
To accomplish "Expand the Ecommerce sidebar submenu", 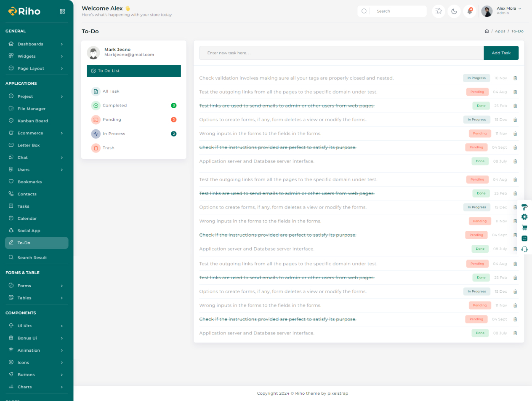I will tap(36, 133).
